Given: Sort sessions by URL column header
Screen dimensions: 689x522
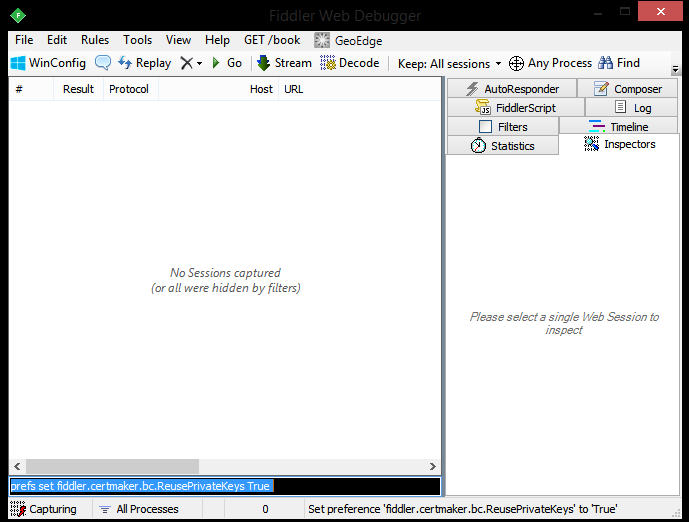Looking at the screenshot, I should (359, 89).
